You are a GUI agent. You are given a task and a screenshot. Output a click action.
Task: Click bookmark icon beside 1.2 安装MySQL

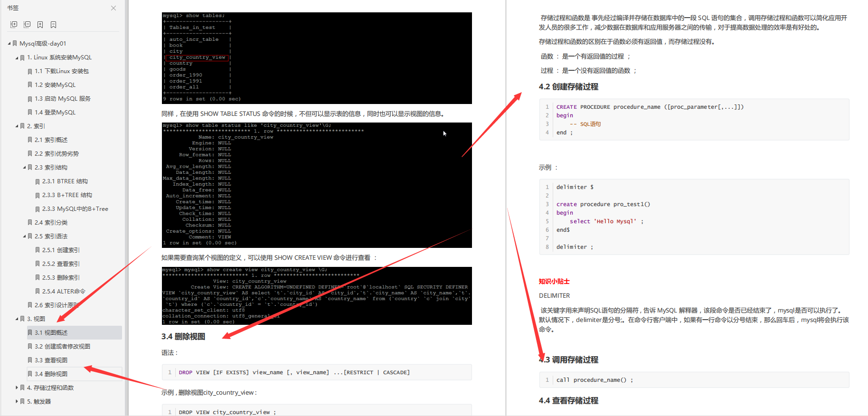coord(30,85)
